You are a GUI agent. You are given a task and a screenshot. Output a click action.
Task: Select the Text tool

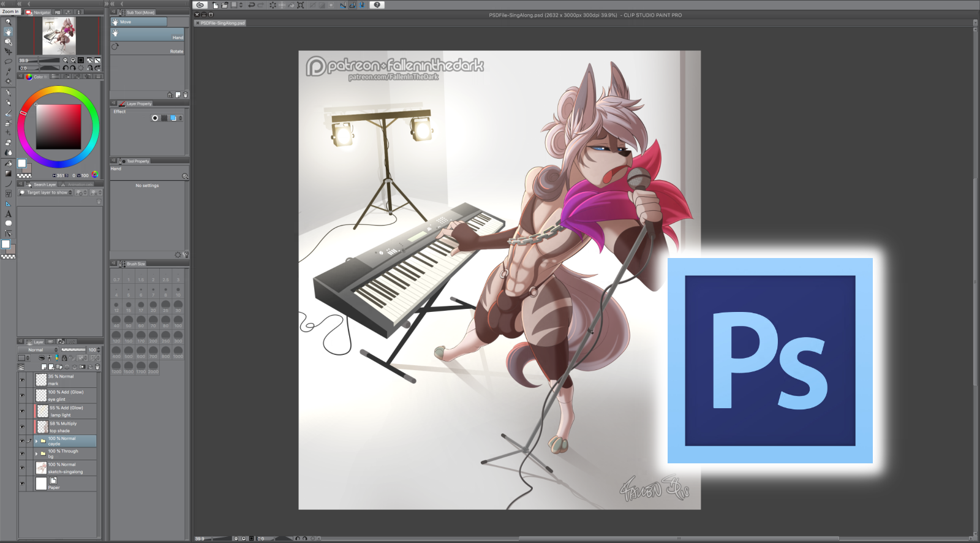click(8, 214)
